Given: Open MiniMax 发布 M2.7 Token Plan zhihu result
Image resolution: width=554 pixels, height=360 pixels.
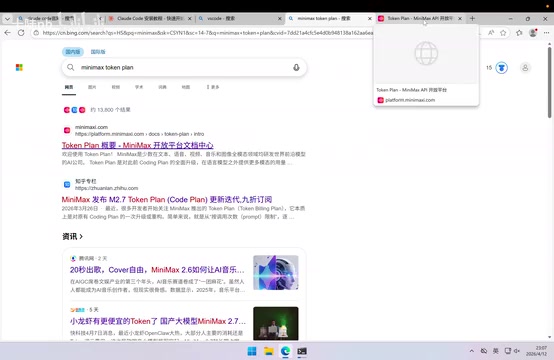Looking at the screenshot, I should tap(167, 199).
